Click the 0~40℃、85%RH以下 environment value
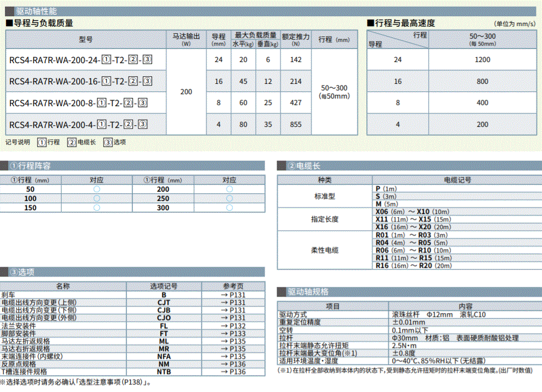This screenshot has height=392, width=542. pyautogui.click(x=439, y=361)
